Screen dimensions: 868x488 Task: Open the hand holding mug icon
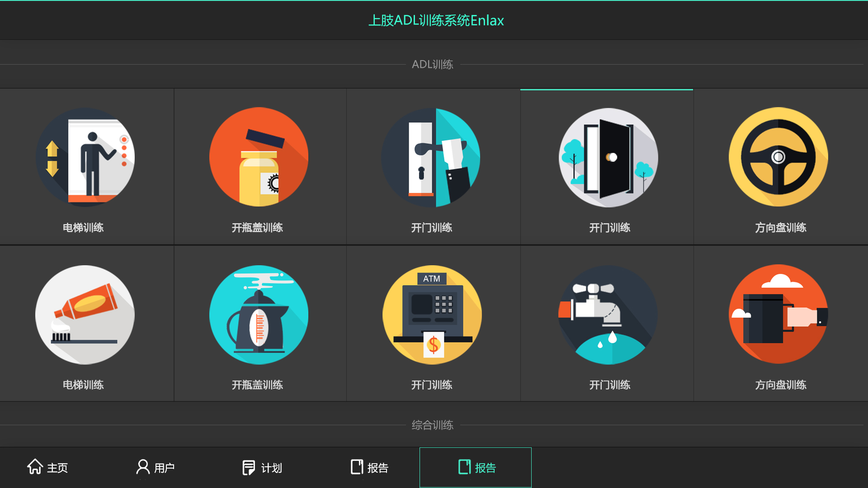click(x=778, y=314)
